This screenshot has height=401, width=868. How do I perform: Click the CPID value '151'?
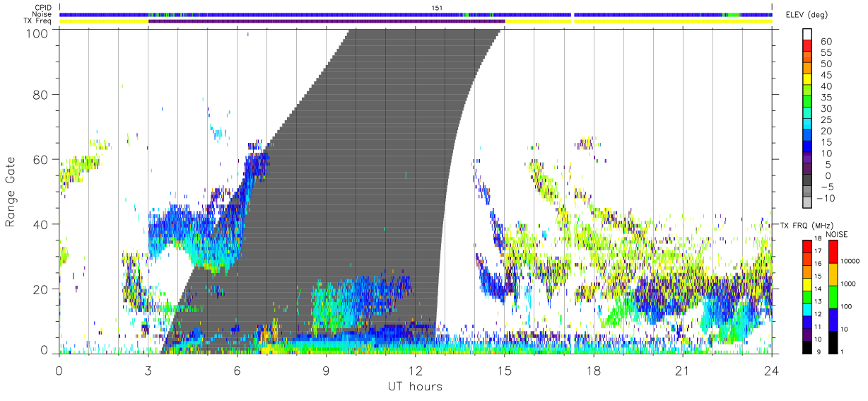pyautogui.click(x=438, y=8)
